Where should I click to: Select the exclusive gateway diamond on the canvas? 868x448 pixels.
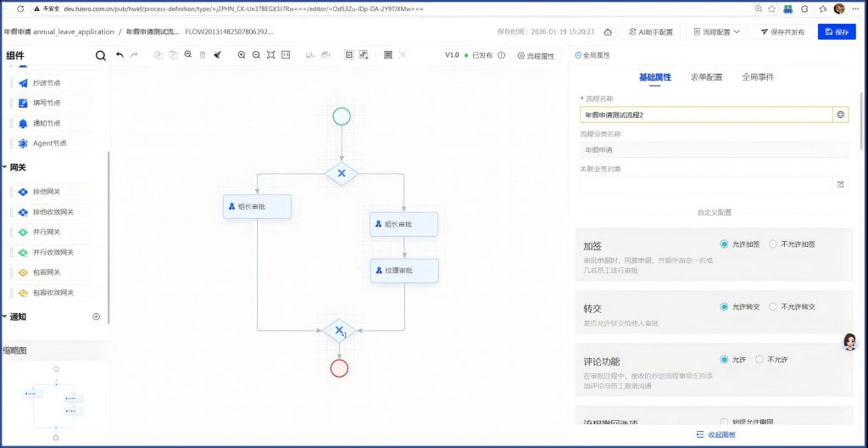point(342,173)
